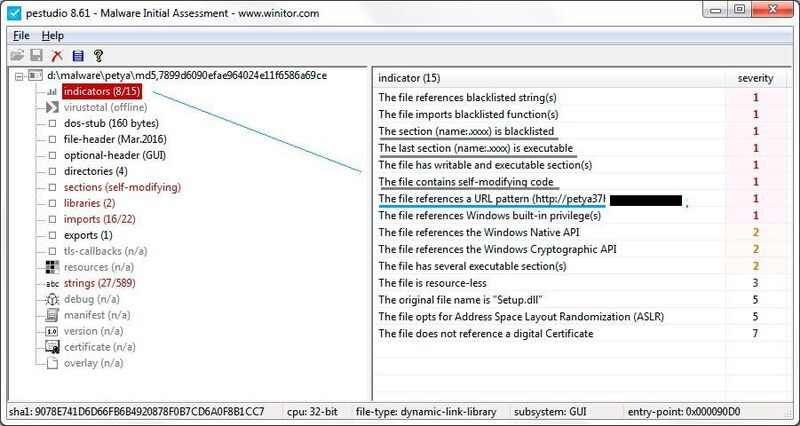Toggle the checkbox beside libraries
Screen dimensions: 800x426
pos(52,204)
